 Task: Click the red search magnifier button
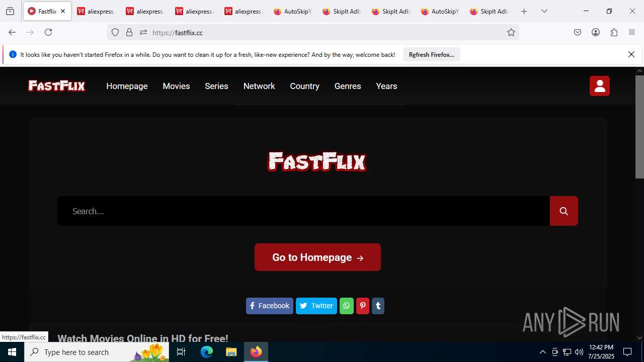click(563, 211)
